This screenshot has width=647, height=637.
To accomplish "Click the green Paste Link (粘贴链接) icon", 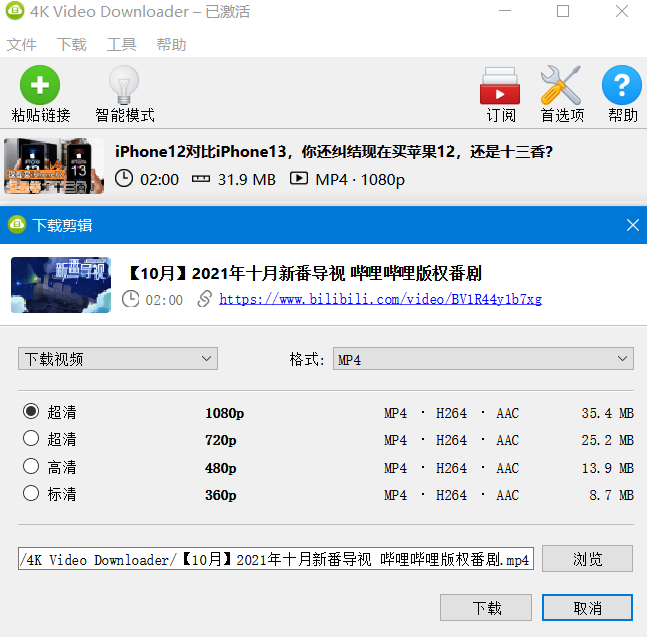I will pos(40,85).
